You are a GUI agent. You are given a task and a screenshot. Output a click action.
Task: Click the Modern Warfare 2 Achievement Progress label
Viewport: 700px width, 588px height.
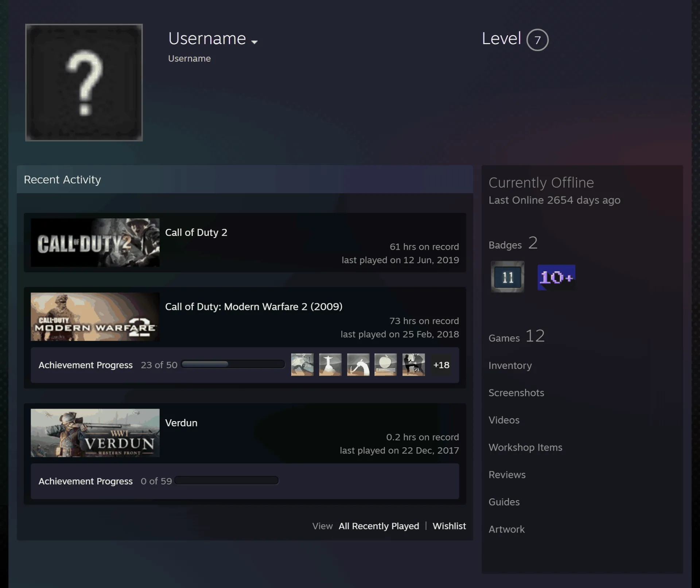coord(86,365)
